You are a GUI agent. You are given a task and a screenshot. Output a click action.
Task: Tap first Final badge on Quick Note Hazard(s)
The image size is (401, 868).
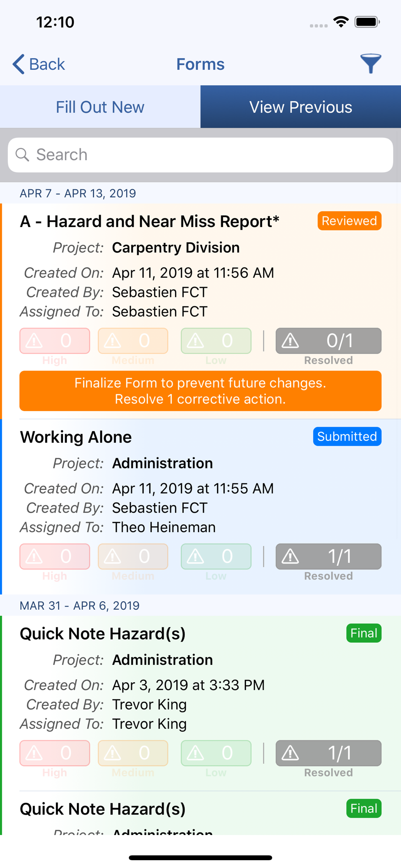pos(364,633)
